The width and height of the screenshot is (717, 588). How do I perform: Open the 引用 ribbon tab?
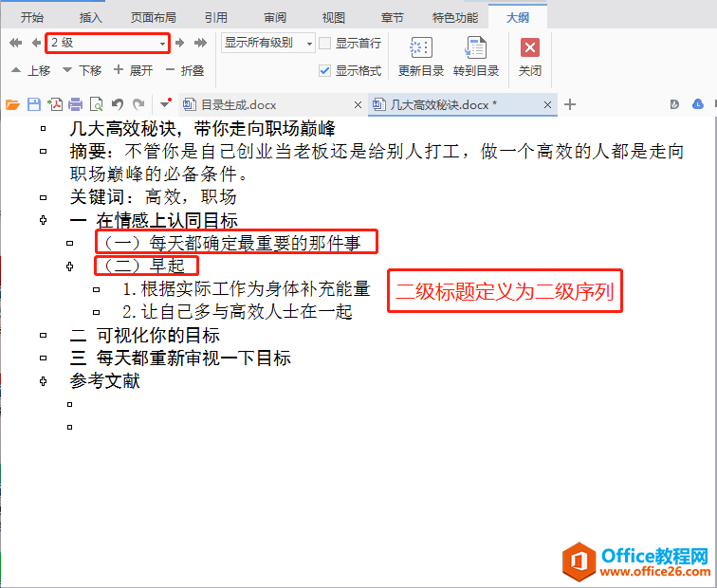(x=216, y=18)
